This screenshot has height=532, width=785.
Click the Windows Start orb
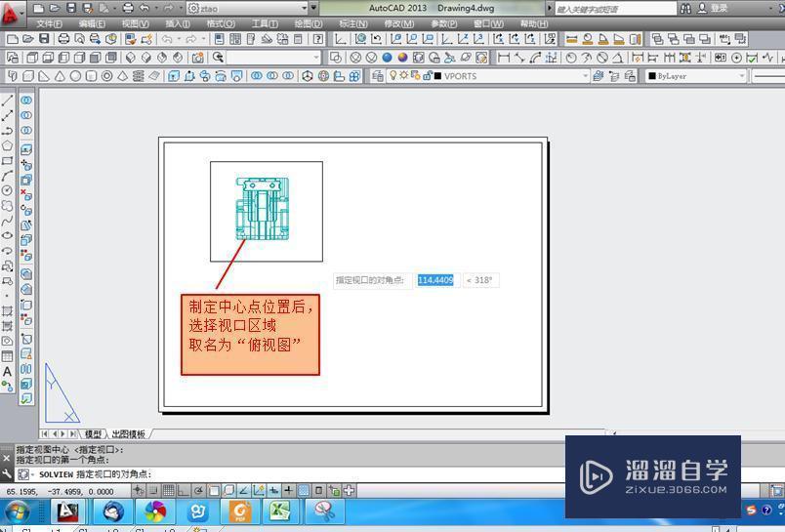(18, 512)
